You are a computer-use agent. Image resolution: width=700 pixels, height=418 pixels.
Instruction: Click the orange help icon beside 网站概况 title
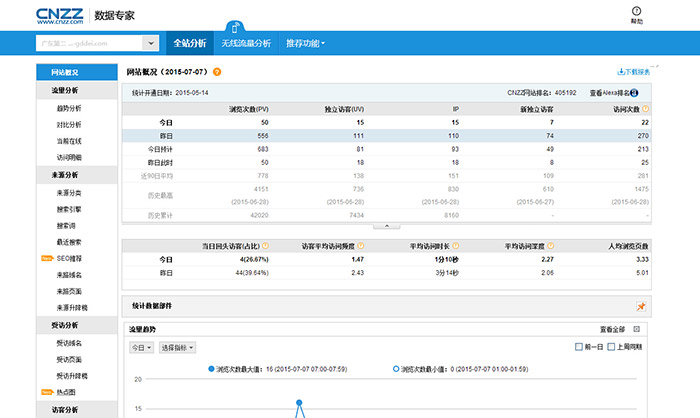pyautogui.click(x=217, y=72)
